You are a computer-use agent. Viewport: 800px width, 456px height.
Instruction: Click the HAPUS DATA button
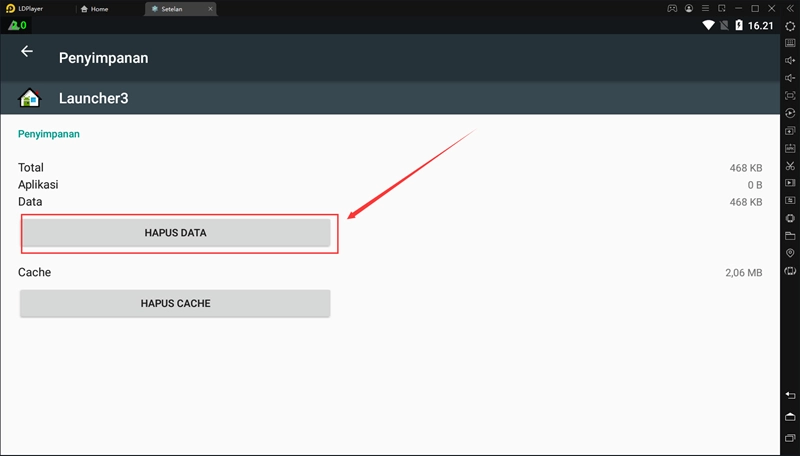[x=176, y=233]
